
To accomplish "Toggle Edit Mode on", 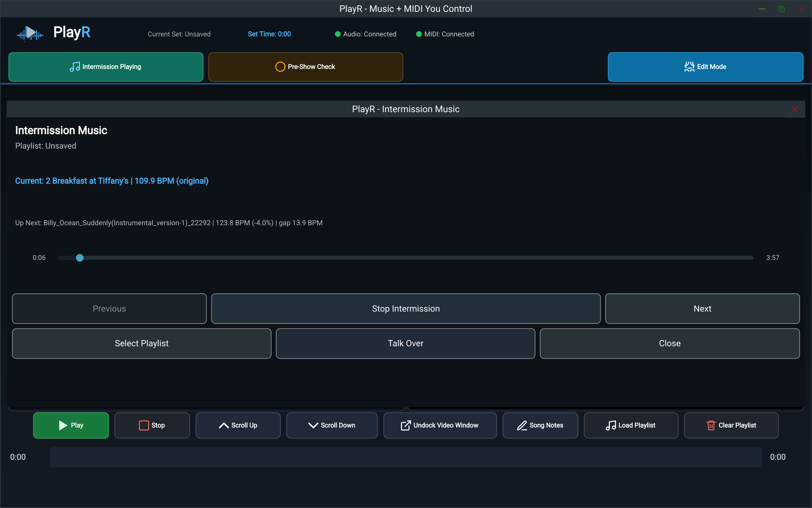I will tap(705, 67).
